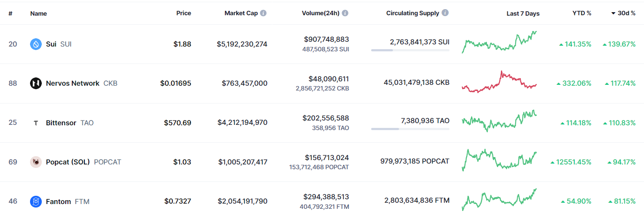Viewport: 644px width, 221px height.
Task: Click Bittensor market cap $4,212,194,970
Action: click(x=242, y=123)
